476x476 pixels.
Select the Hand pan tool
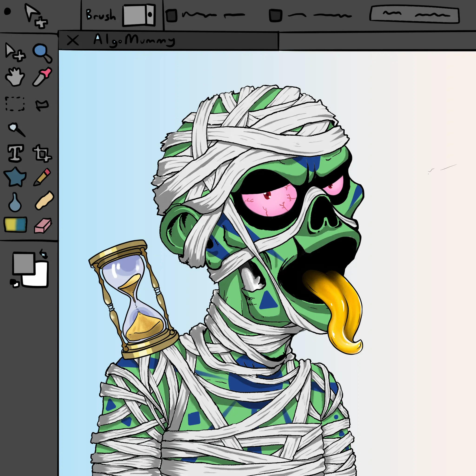point(15,77)
